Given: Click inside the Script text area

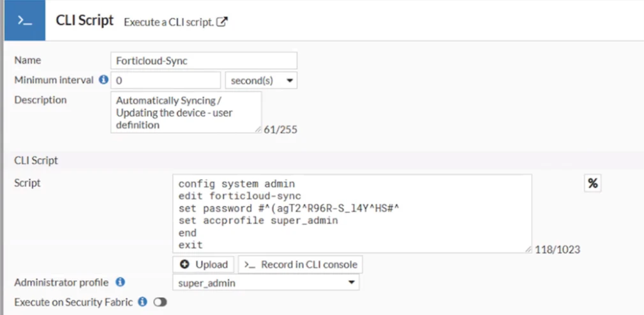Looking at the screenshot, I should click(x=351, y=214).
